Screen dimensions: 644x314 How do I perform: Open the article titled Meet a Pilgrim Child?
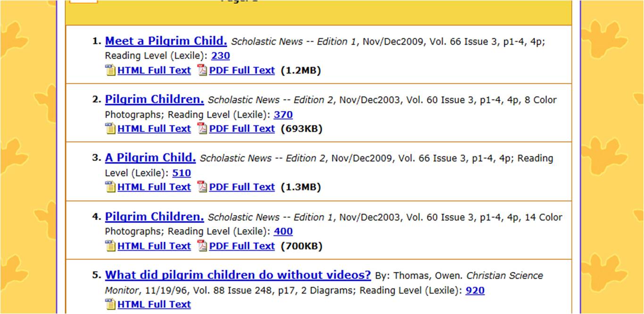(166, 41)
